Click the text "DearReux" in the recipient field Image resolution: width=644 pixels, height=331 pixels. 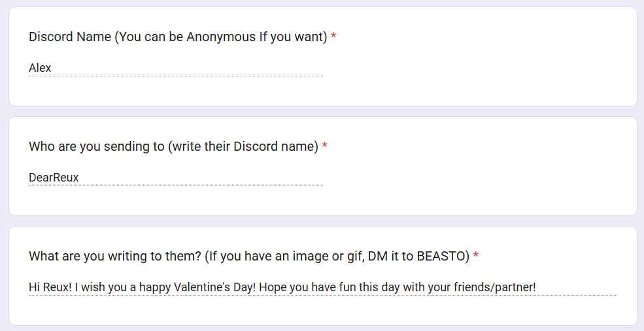(x=54, y=178)
